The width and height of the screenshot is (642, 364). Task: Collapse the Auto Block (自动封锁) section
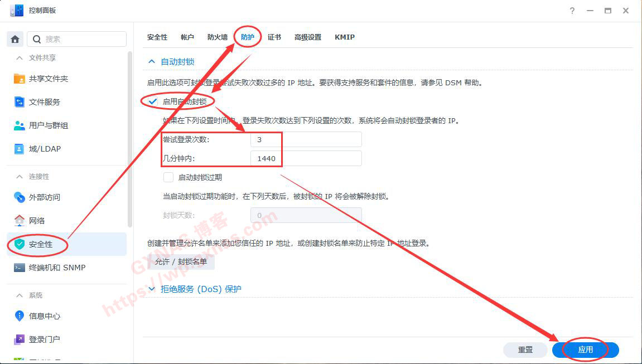[151, 62]
